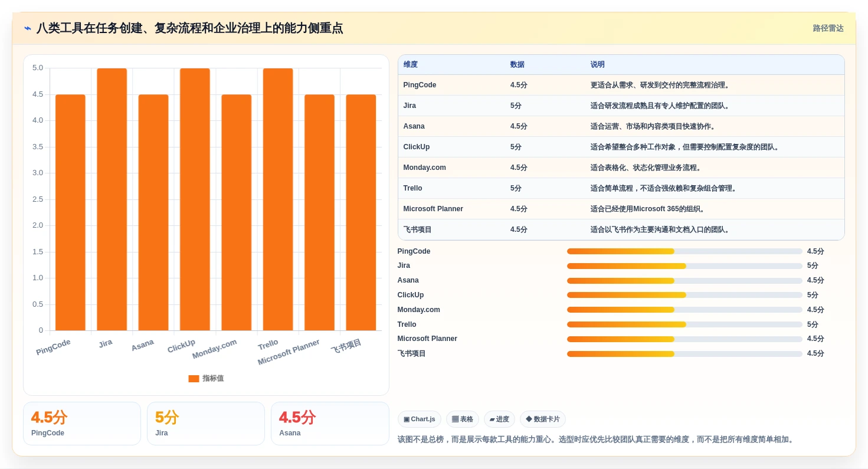Click the Jira row name in the table
The image size is (868, 469).
410,106
